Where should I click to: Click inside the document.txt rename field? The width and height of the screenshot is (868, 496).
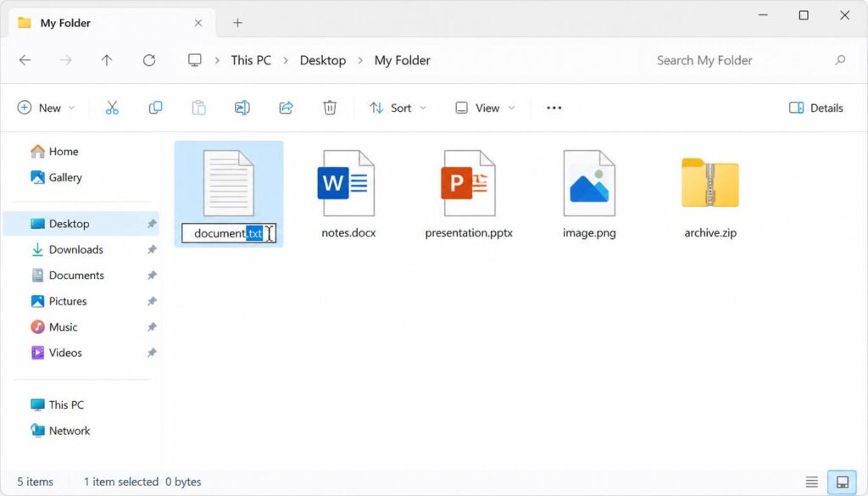coord(229,234)
